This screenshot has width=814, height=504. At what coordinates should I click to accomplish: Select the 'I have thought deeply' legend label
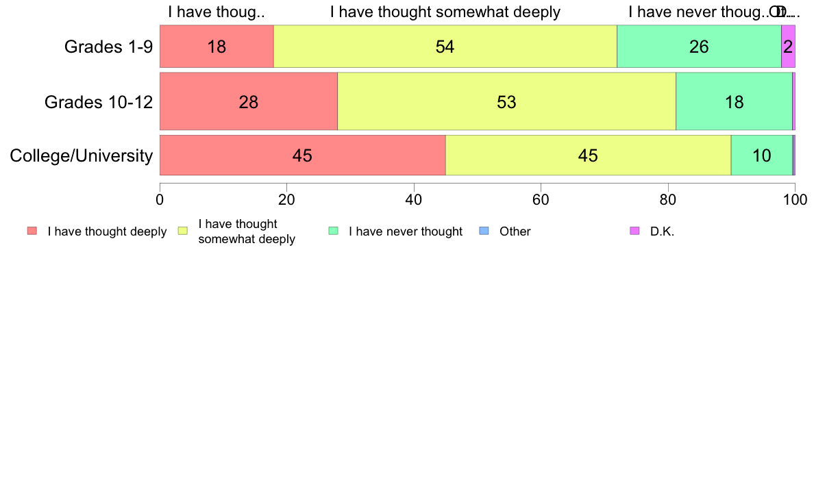coord(107,231)
